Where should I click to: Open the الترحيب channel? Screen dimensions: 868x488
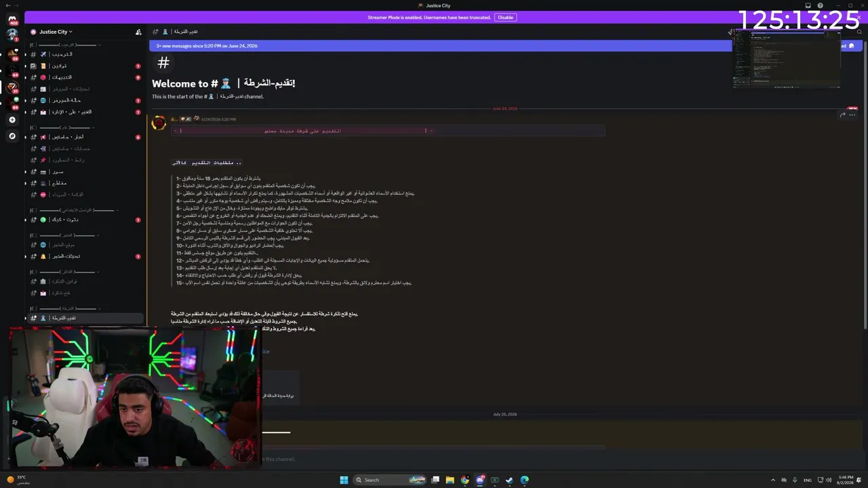(x=85, y=54)
